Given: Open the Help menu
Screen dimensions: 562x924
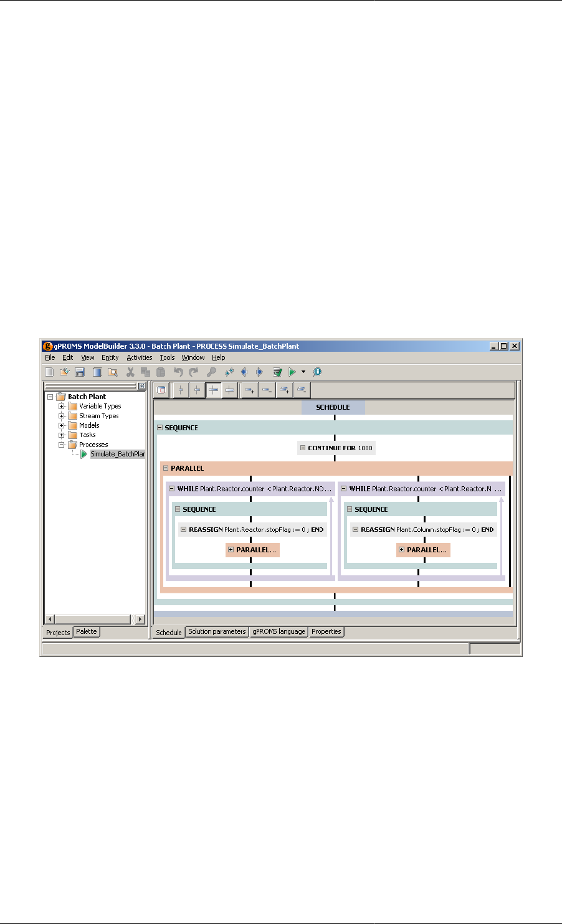Looking at the screenshot, I should tap(218, 358).
